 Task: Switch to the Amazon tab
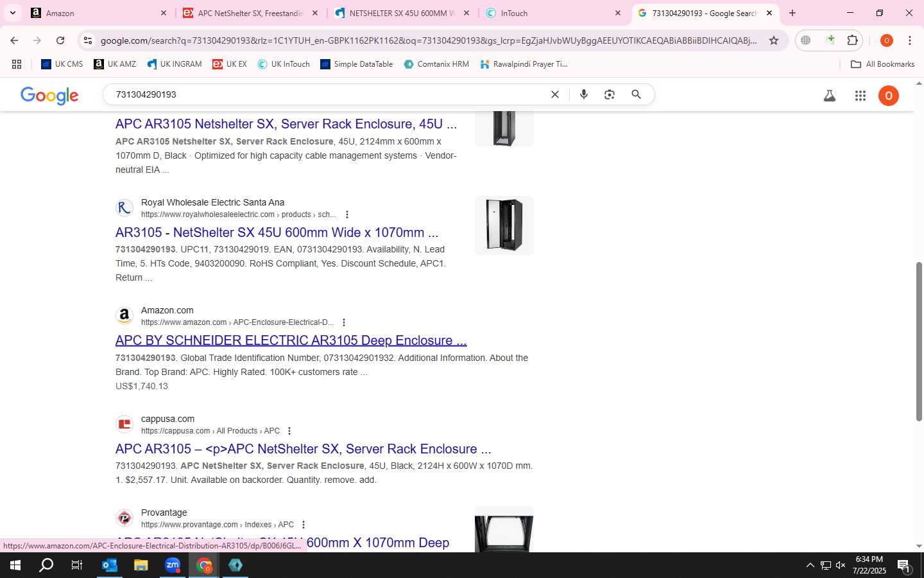[98, 13]
